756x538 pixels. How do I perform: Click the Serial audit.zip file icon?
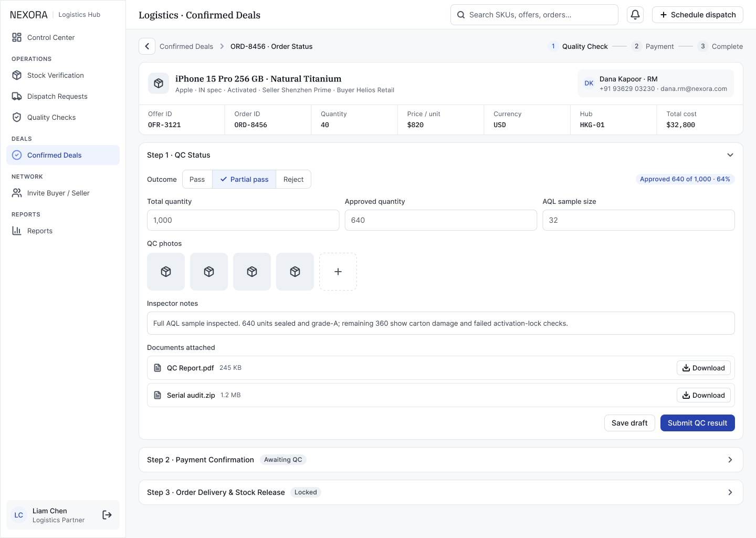point(157,395)
